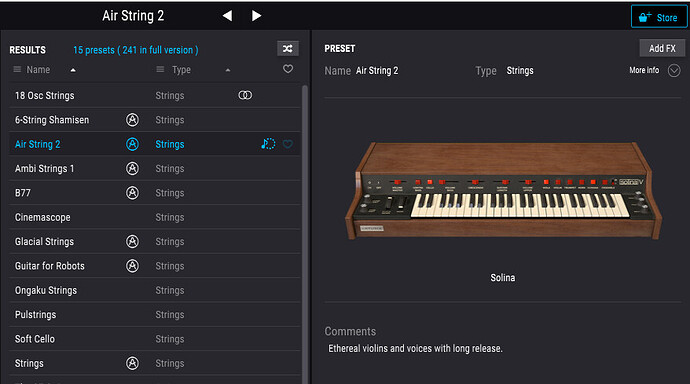Viewport: 690px width, 384px height.
Task: Click the Arturia icon on B77 row
Action: coord(132,193)
